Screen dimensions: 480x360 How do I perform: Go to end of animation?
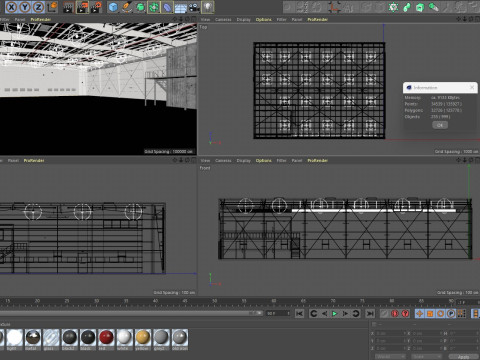[370, 314]
